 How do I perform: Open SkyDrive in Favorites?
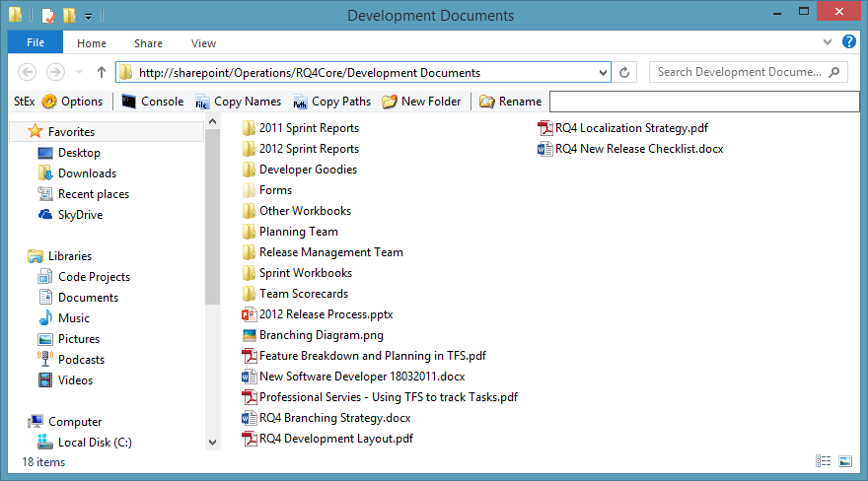(70, 215)
